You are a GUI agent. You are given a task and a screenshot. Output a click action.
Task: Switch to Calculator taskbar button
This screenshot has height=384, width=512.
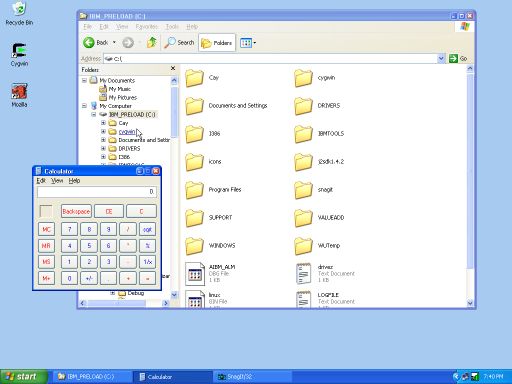click(172, 377)
